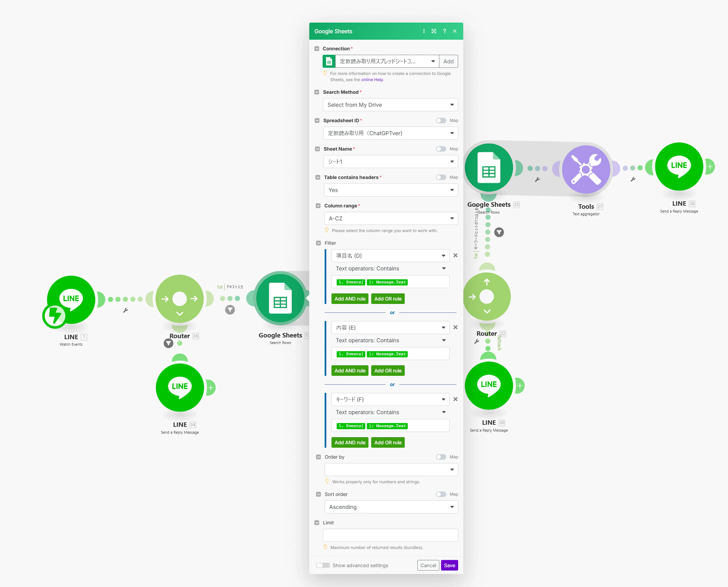Open the empty Order by dropdown
Image resolution: width=728 pixels, height=587 pixels.
tap(391, 470)
